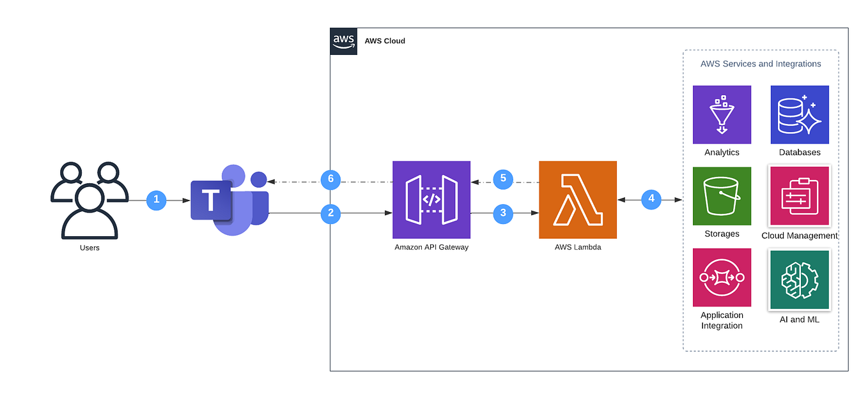Viewport: 868px width, 399px height.
Task: Select the Cloud Management clipboard icon
Action: click(799, 196)
